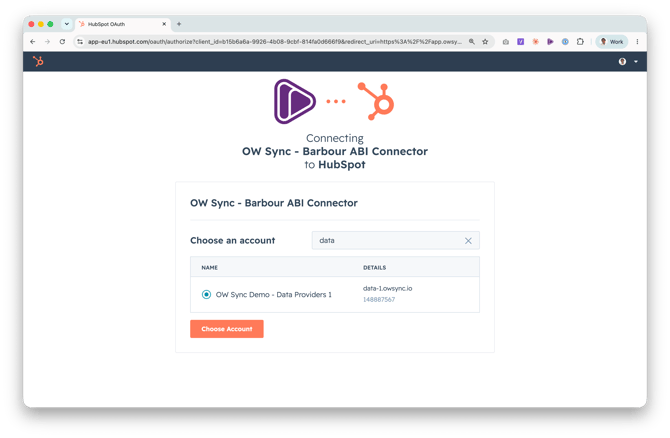This screenshot has width=670, height=438.
Task: Select the HubSpot OAuth tab
Action: click(123, 24)
